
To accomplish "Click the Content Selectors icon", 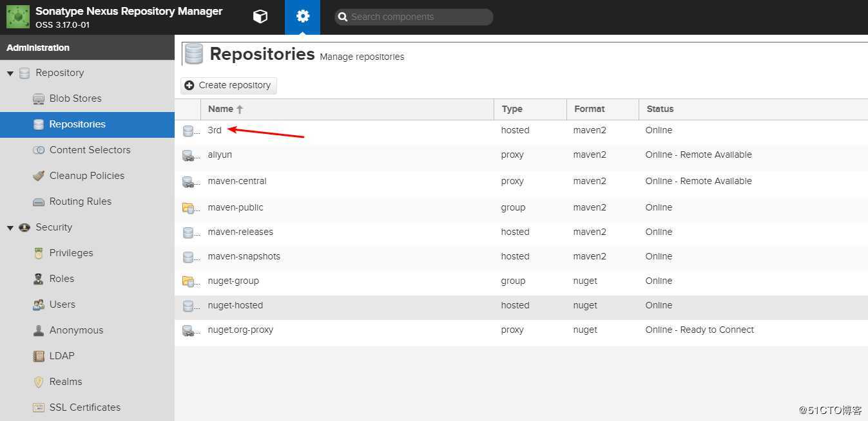I will pyautogui.click(x=39, y=150).
